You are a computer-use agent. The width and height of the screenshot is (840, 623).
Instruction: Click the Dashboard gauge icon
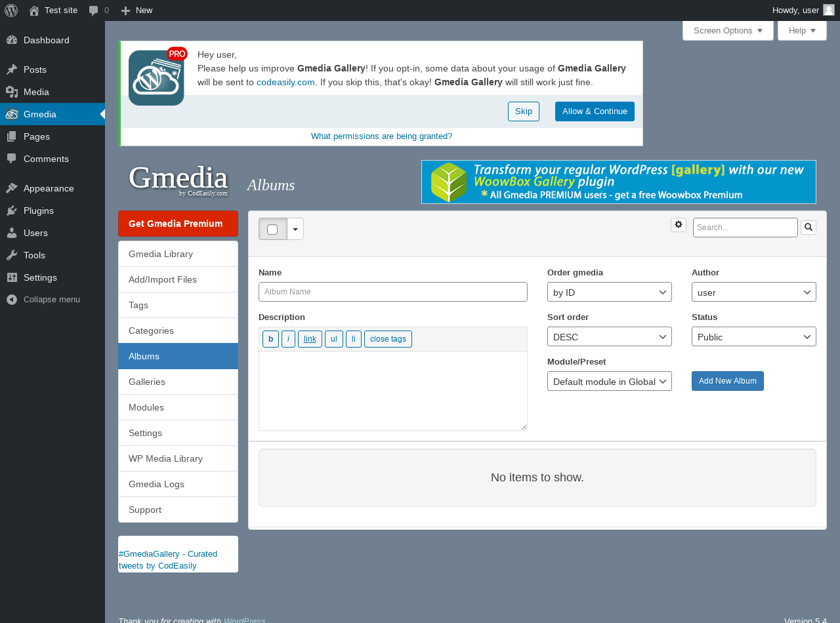pyautogui.click(x=12, y=40)
